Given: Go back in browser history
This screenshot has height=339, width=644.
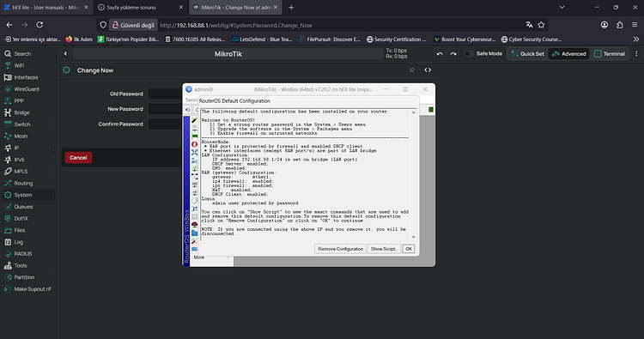Looking at the screenshot, I should click(x=9, y=25).
